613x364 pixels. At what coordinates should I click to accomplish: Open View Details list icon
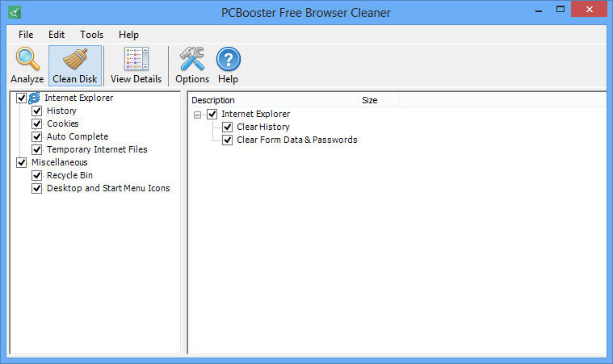click(136, 59)
